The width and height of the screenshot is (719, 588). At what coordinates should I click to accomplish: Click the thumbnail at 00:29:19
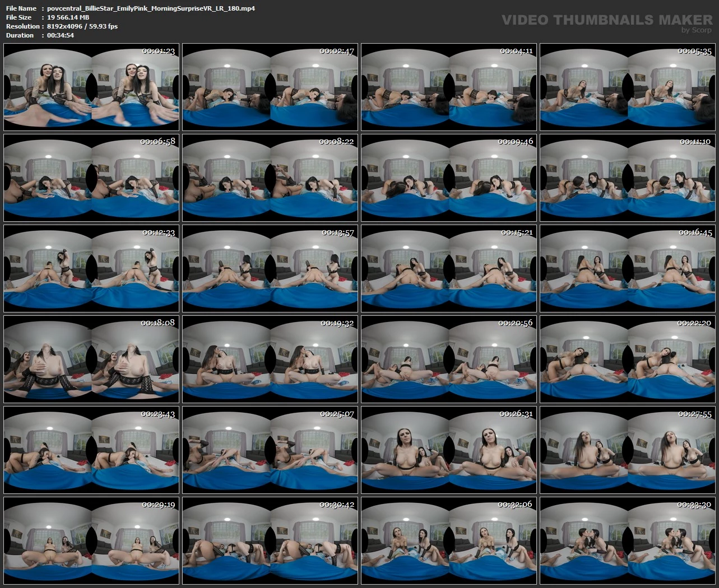click(91, 540)
